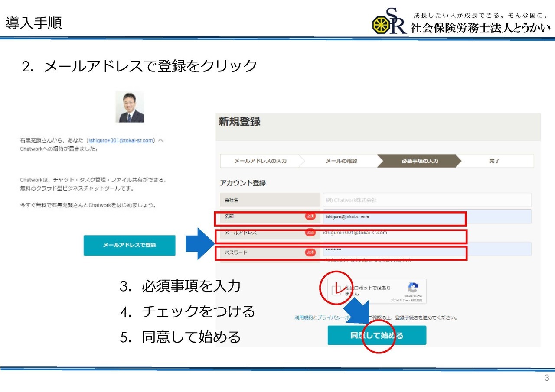This screenshot has height=392, width=555.
Task: Click the 導入手順 slide title
Action: coord(34,23)
